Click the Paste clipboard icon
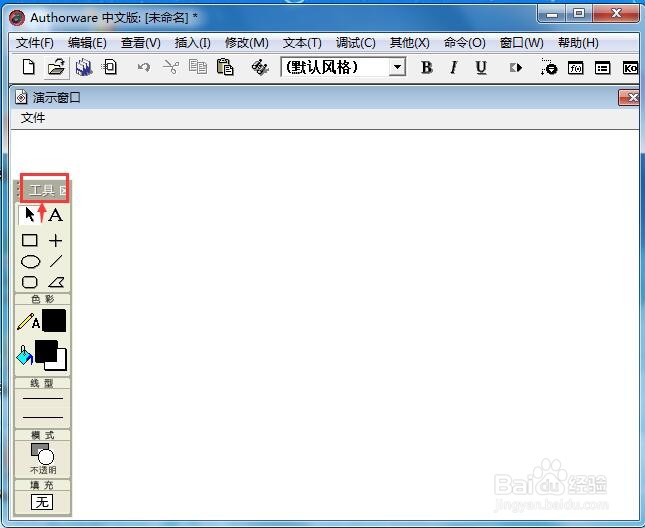 (225, 67)
